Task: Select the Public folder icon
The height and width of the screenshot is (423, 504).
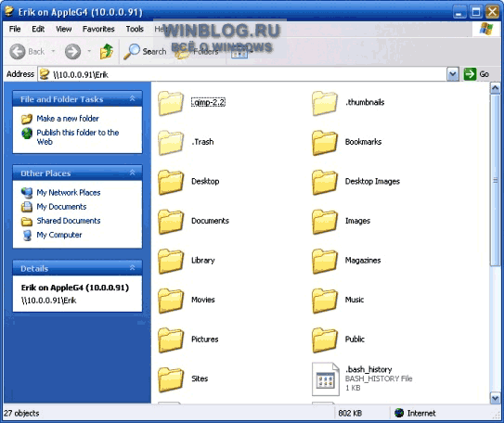Action: click(325, 340)
